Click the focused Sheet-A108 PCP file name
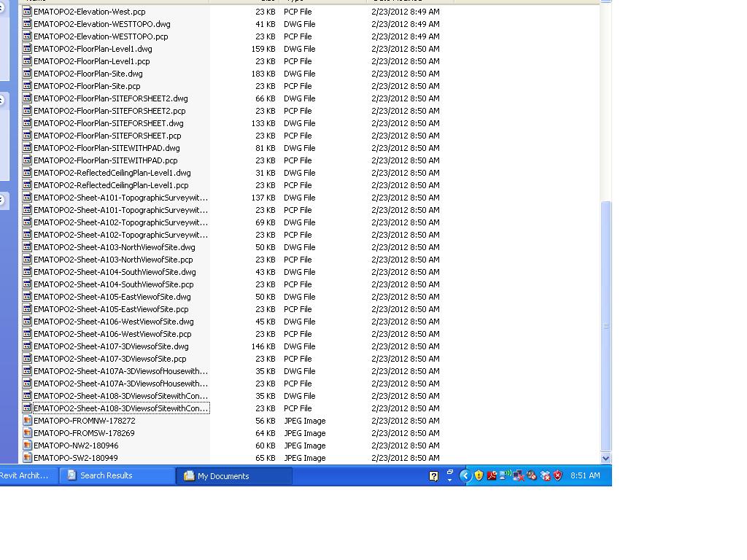The image size is (747, 560). pyautogui.click(x=121, y=408)
